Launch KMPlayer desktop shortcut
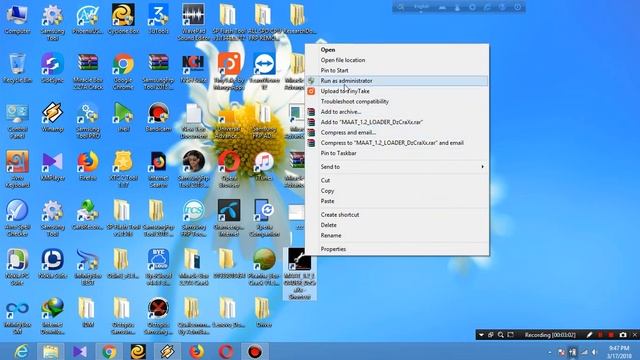The height and width of the screenshot is (360, 640). 53,166
